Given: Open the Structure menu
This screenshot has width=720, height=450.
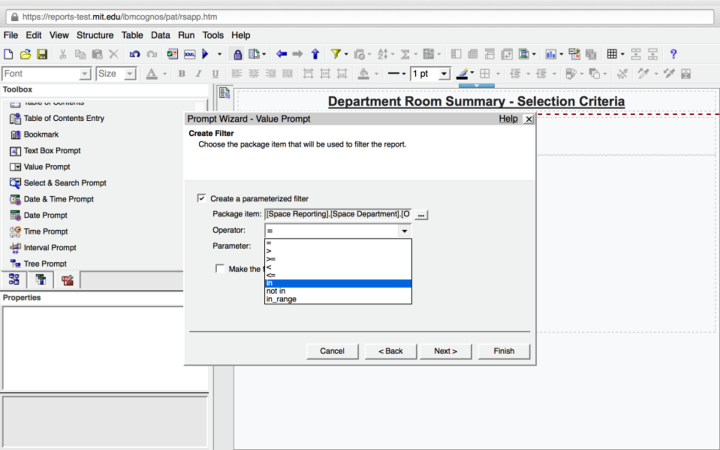Looking at the screenshot, I should (95, 35).
